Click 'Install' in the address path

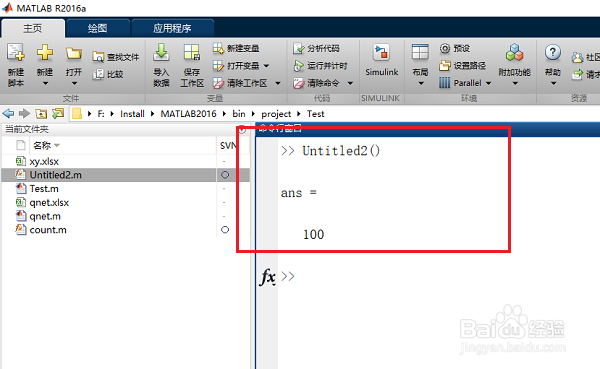coord(132,114)
